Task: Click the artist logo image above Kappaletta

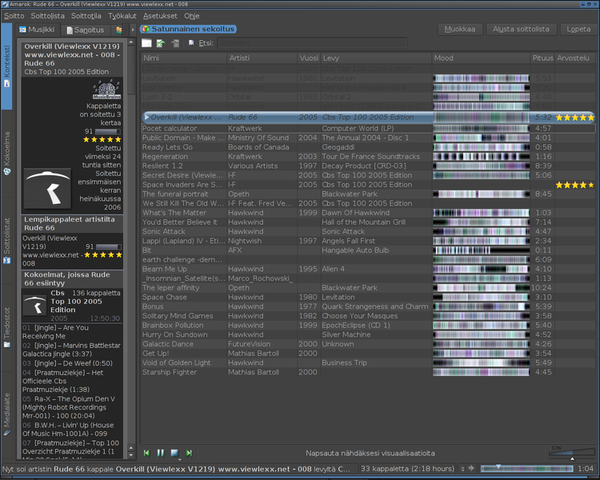Action: pos(107,90)
